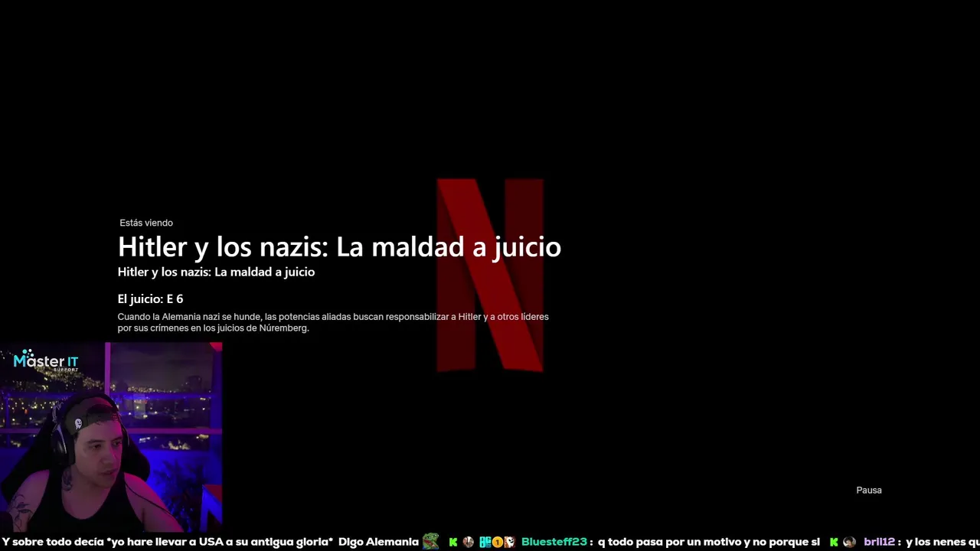Click chat message 'q todo pasa por un motivo'
Screen dimensions: 980x551
click(709, 542)
